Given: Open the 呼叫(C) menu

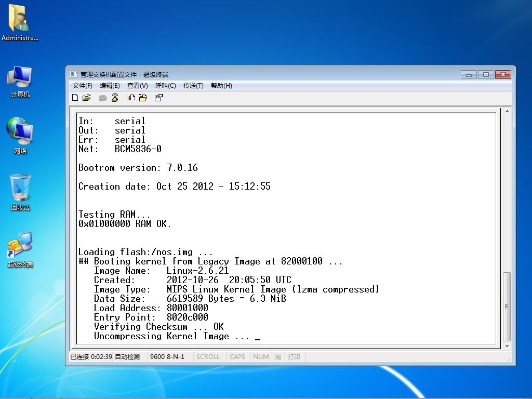Looking at the screenshot, I should 166,86.
